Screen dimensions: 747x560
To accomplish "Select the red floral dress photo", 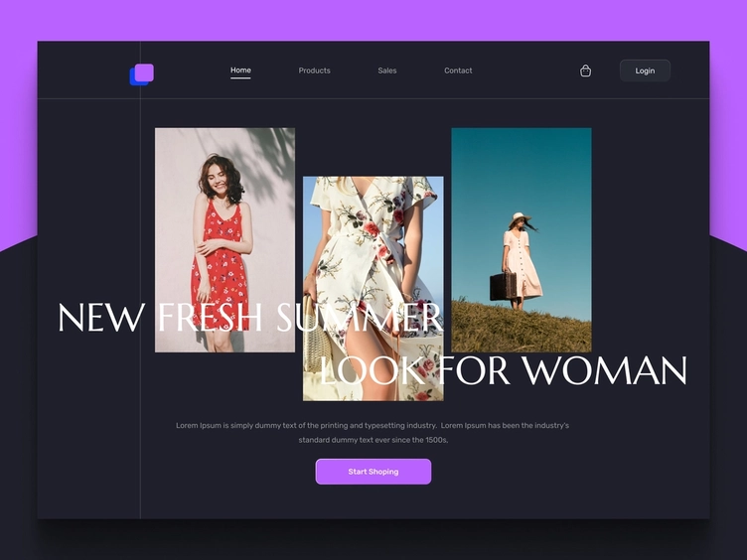I will (224, 240).
